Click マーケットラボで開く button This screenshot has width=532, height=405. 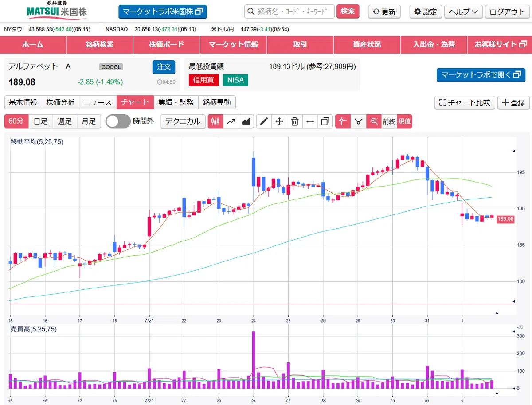click(x=481, y=75)
